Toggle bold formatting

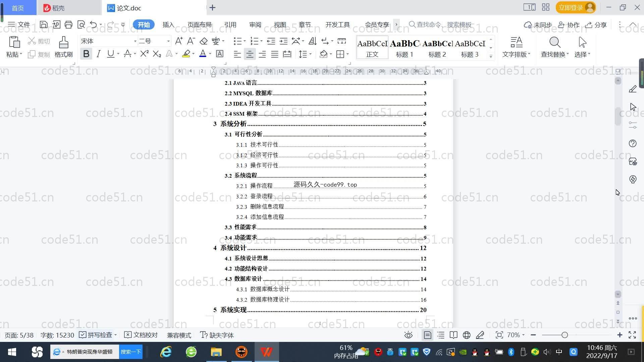click(x=86, y=54)
